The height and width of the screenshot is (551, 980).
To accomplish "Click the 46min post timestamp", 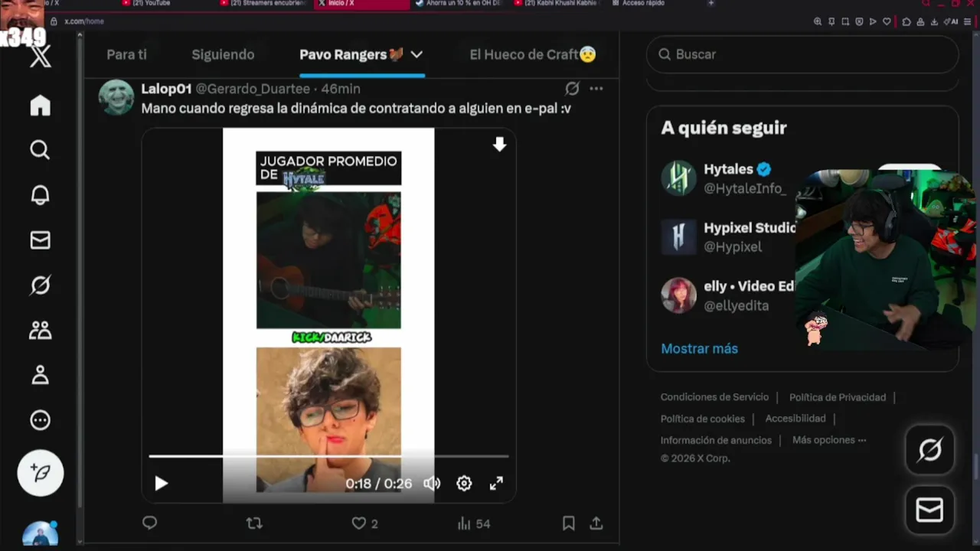I will [x=341, y=89].
